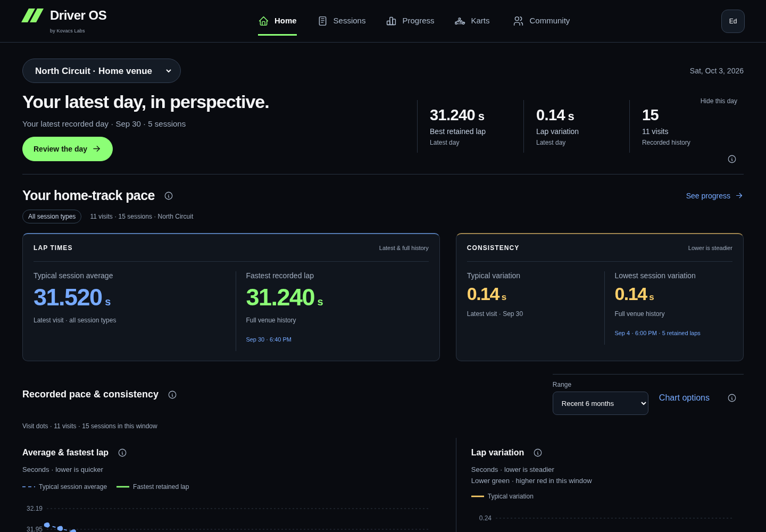Click the Karts icon in the navigation
The height and width of the screenshot is (532, 766).
[x=460, y=21]
